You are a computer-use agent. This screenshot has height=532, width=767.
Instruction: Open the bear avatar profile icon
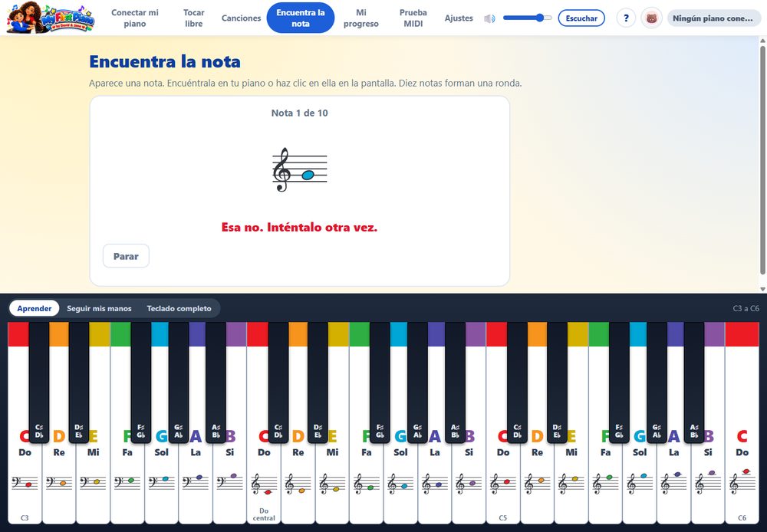click(651, 18)
